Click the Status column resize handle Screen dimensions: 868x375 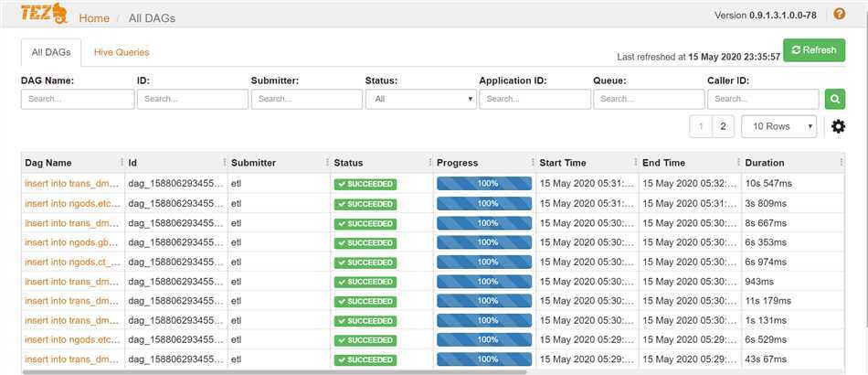pyautogui.click(x=430, y=163)
